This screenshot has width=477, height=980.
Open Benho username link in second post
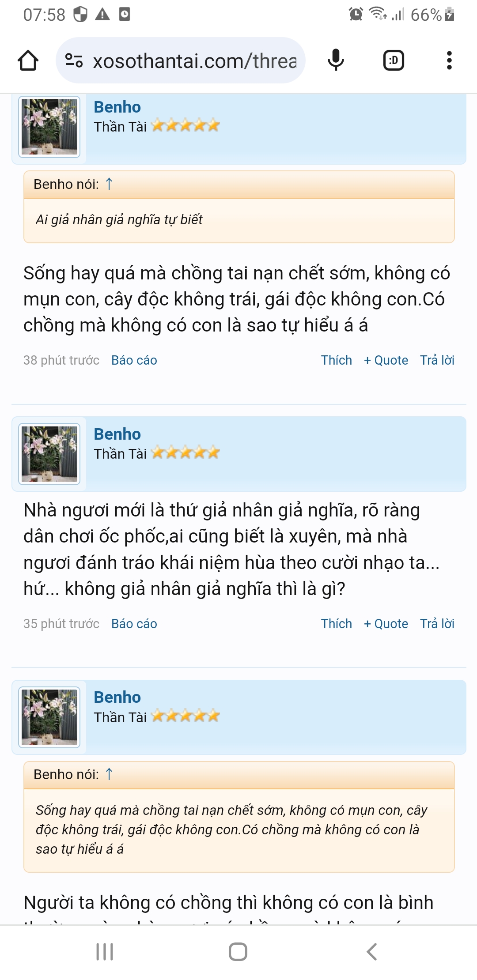117,434
